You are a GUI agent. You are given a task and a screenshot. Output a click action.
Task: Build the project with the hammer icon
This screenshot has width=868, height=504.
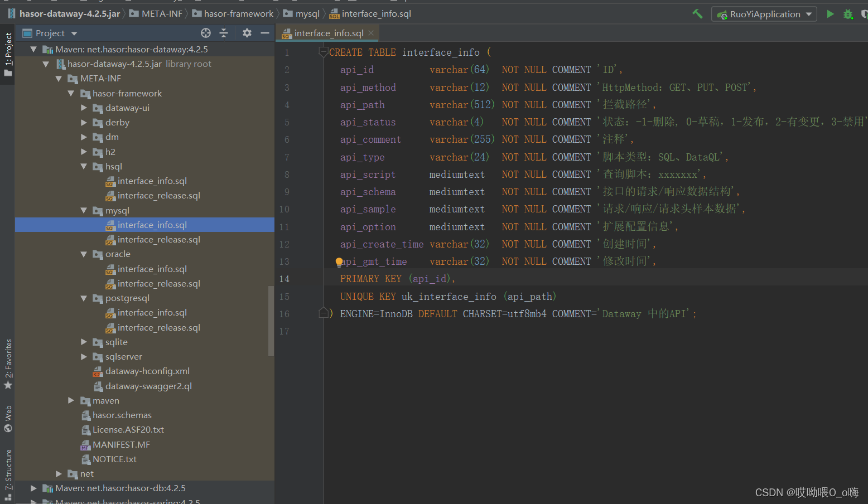pyautogui.click(x=697, y=14)
